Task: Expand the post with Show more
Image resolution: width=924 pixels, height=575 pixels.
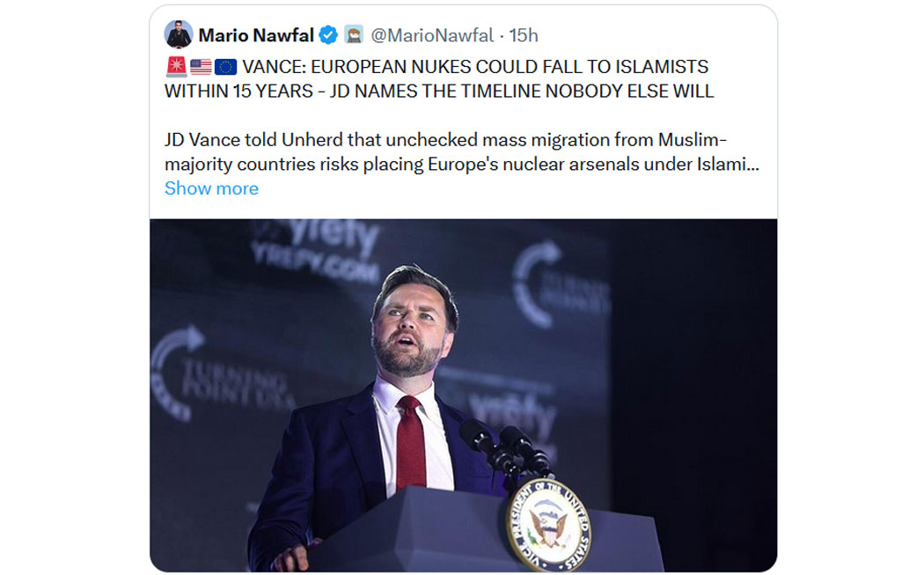Action: (x=211, y=188)
